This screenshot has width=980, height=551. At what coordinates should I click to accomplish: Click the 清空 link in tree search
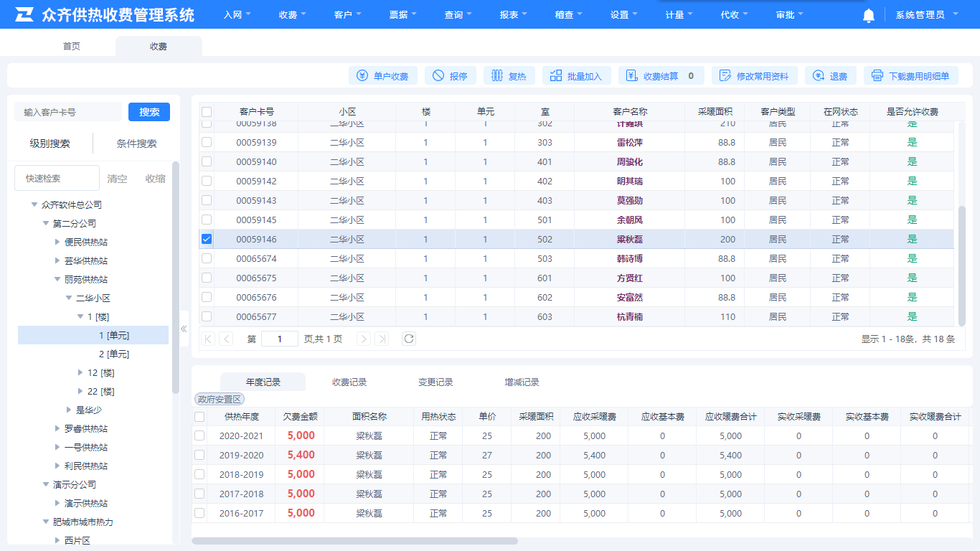click(x=117, y=179)
